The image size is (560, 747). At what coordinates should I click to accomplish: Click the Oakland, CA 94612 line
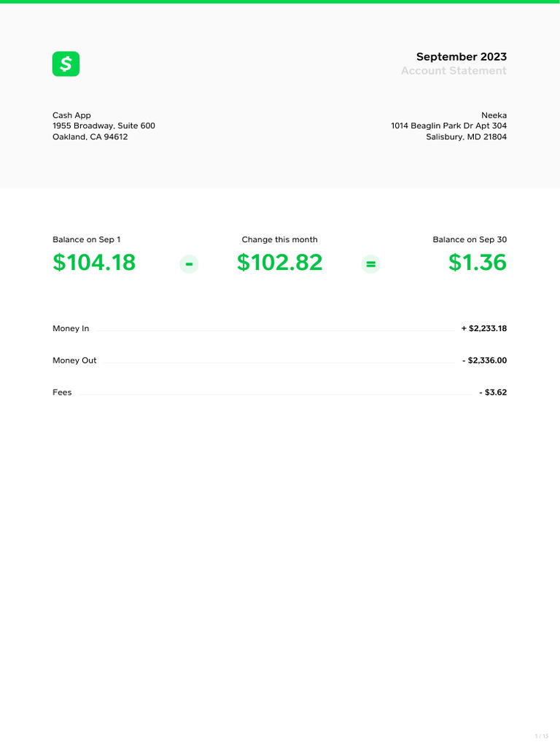coord(90,137)
